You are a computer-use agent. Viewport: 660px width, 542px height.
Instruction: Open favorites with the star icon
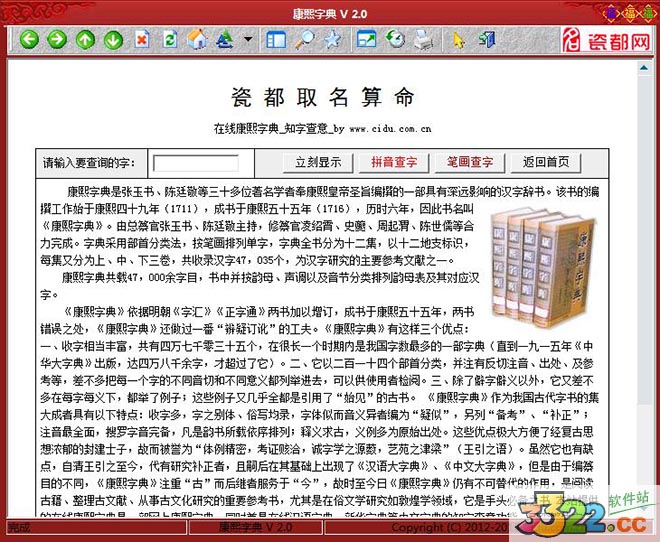coord(333,40)
